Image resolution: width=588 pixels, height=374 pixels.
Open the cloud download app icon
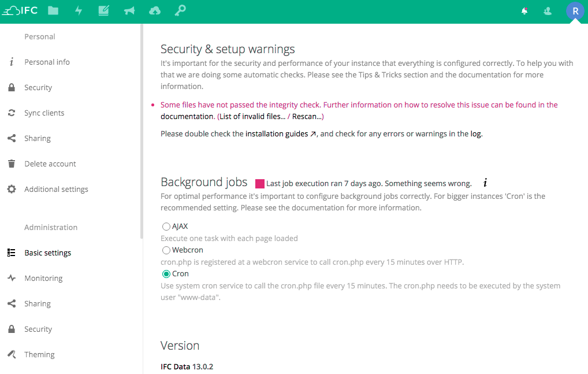[155, 10]
